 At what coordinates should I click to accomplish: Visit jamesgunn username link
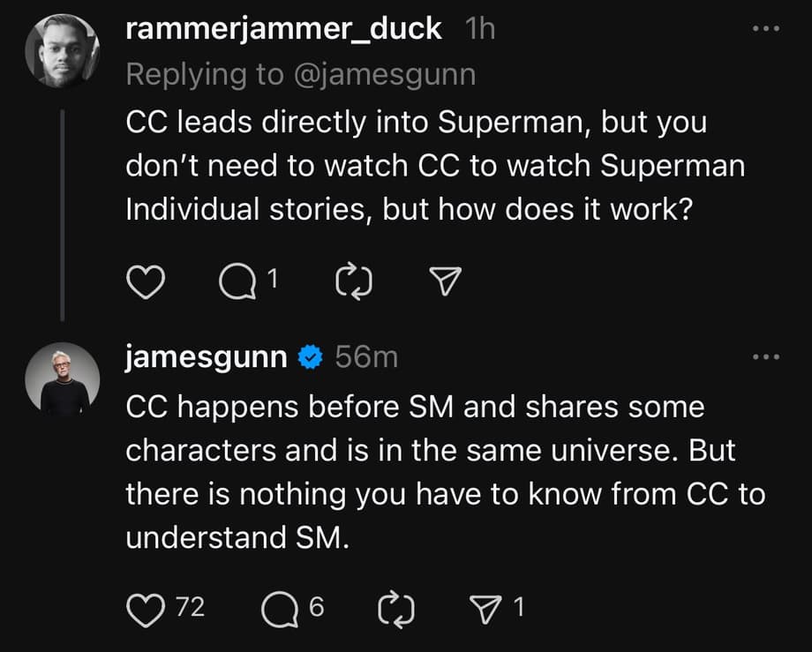[x=206, y=357]
